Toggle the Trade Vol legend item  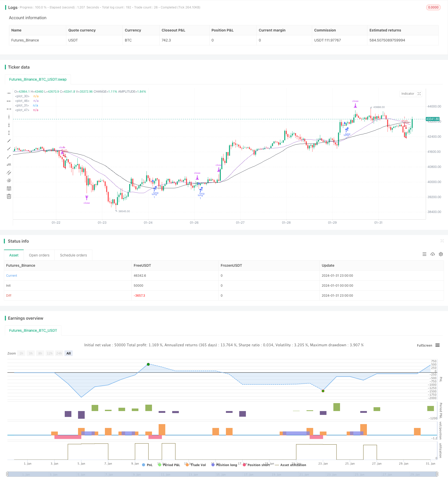196,465
